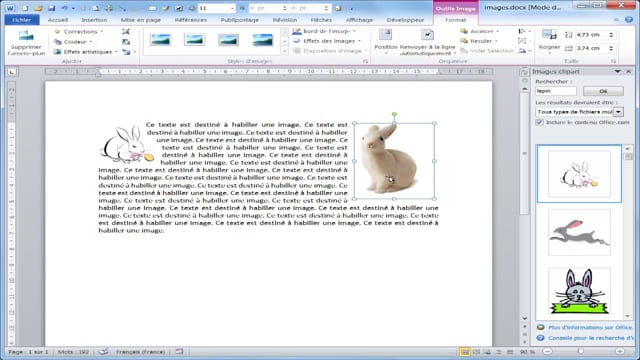Click the height 4,73 cm spinner arrows
Viewport: 640px width, 360px height.
pyautogui.click(x=611, y=35)
